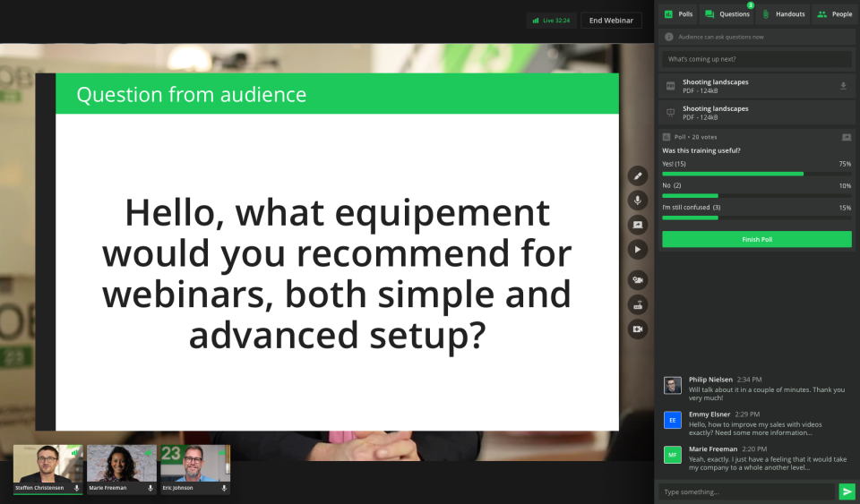The height and width of the screenshot is (504, 860).
Task: Toggle Eric Johnson's microphone icon
Action: [x=224, y=488]
